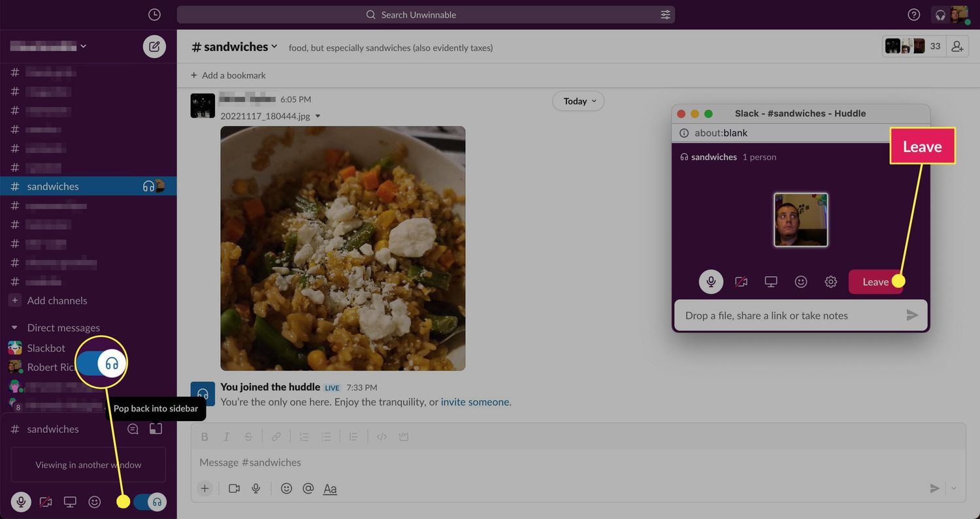This screenshot has height=519, width=980.
Task: Turn on camera in Huddle window
Action: (741, 282)
